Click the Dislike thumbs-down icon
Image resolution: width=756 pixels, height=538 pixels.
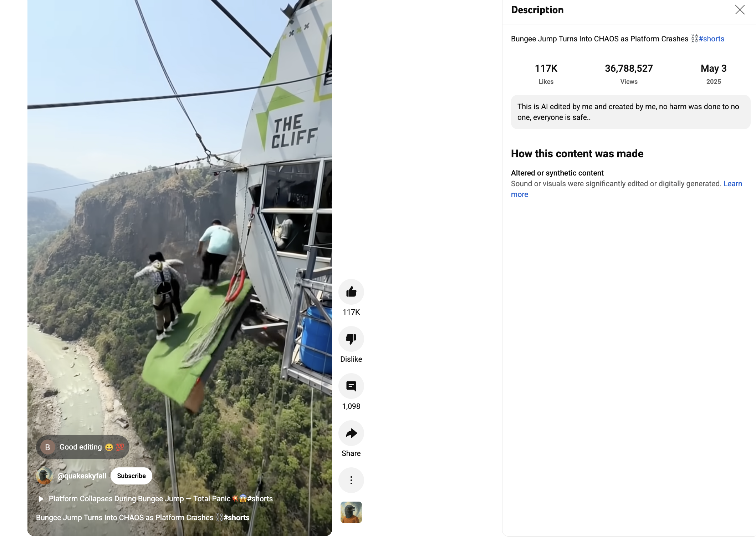(351, 339)
